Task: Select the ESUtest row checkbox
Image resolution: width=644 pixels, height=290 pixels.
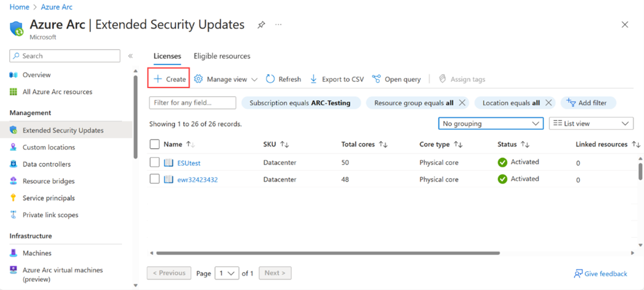Action: click(x=154, y=163)
